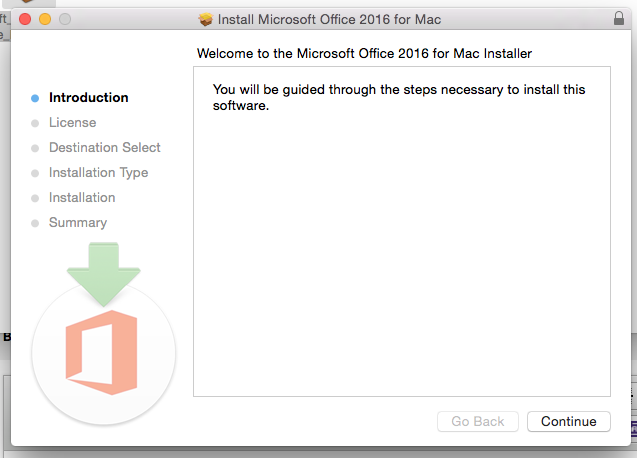Click the Installation Type step label

[x=98, y=173]
